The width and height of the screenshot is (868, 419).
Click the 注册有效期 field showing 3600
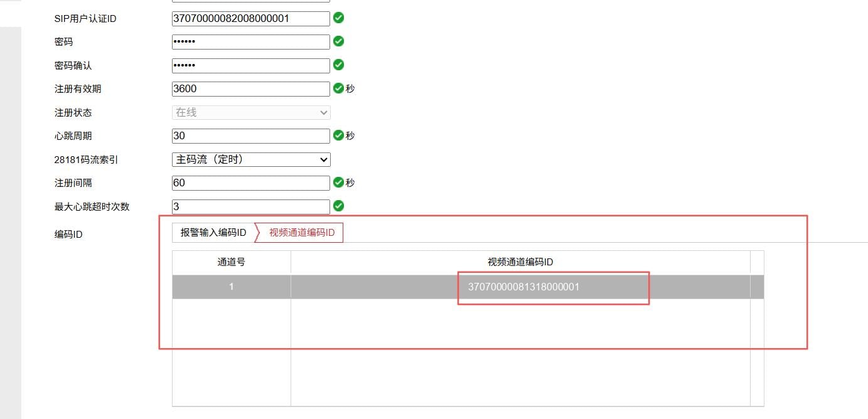point(250,88)
